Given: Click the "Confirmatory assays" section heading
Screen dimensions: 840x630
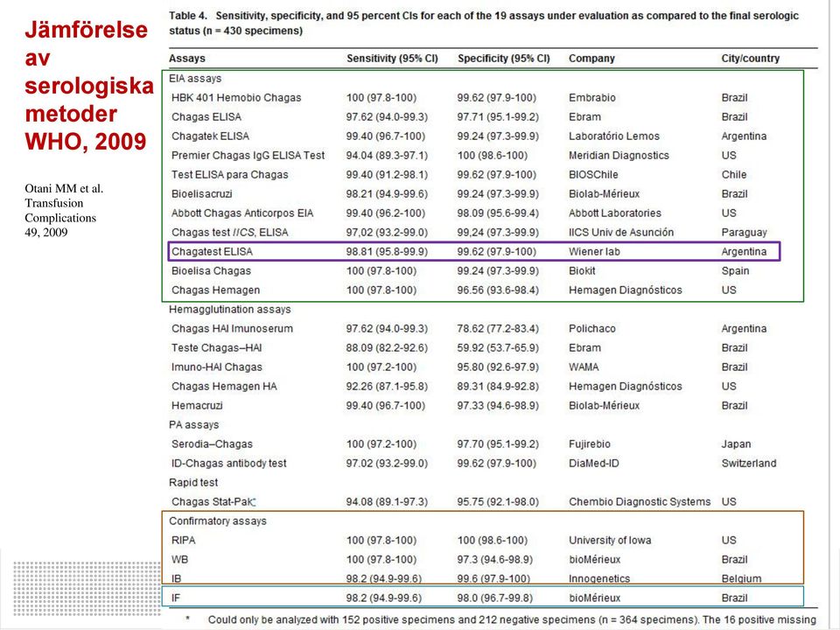Looking at the screenshot, I should [x=218, y=521].
